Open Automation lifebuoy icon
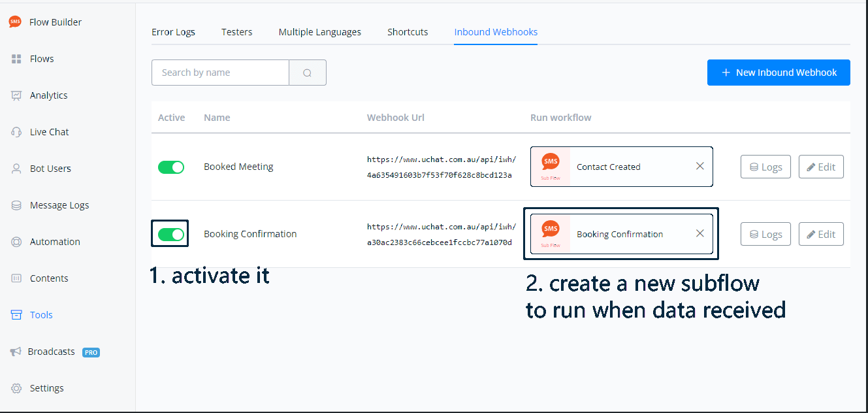The image size is (868, 413). click(17, 242)
